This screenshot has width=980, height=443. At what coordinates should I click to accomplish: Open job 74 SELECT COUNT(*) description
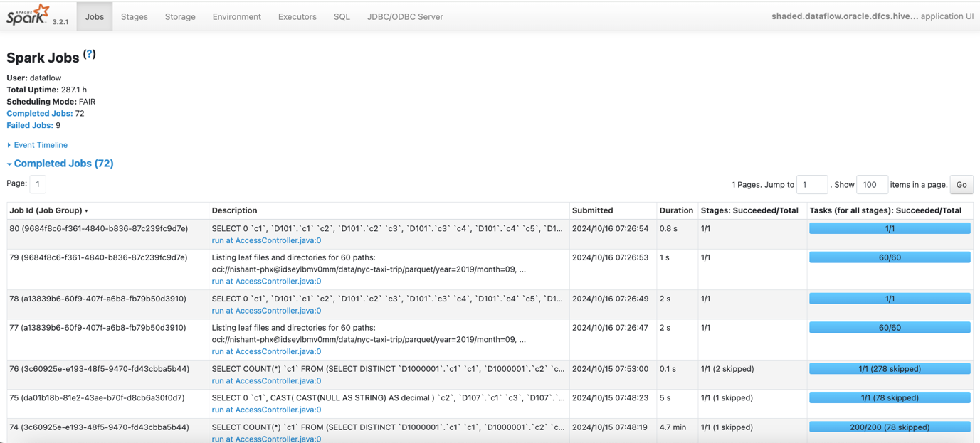tap(388, 427)
